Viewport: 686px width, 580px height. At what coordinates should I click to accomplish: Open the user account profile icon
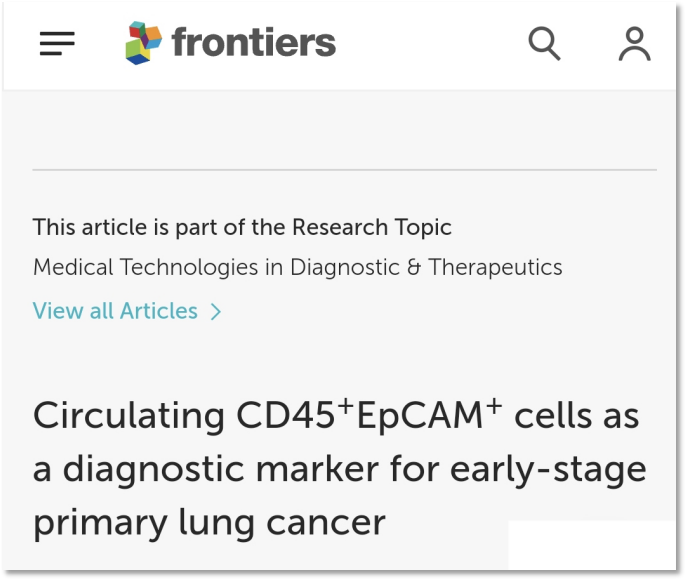coord(634,44)
